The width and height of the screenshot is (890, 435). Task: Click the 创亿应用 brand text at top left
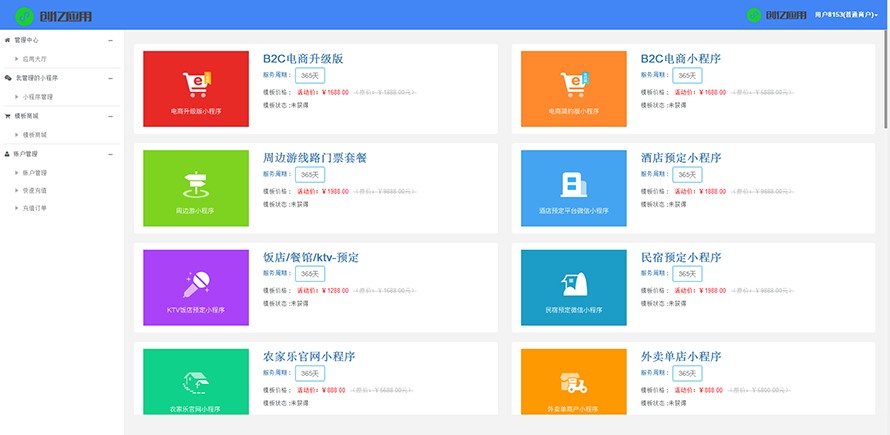[x=66, y=16]
